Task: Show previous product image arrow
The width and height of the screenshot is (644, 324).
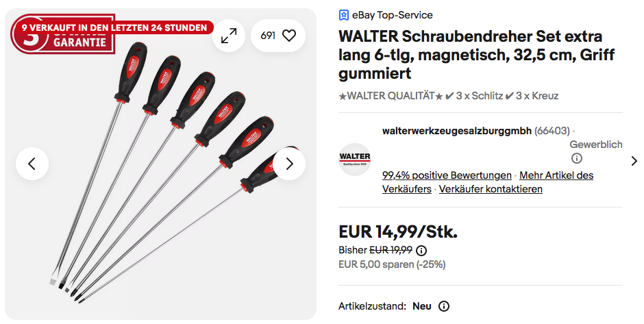Action: [32, 164]
